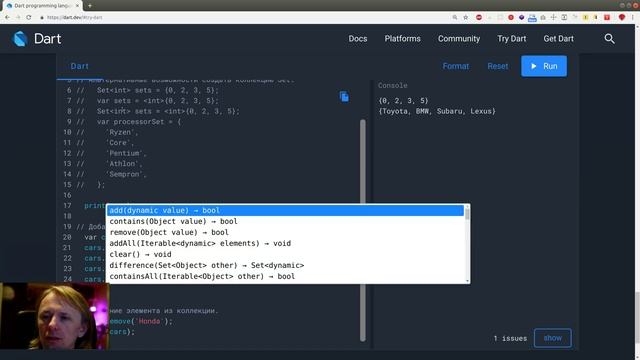
Task: Click the 'Honda' string in the remove call
Action: coord(149,321)
